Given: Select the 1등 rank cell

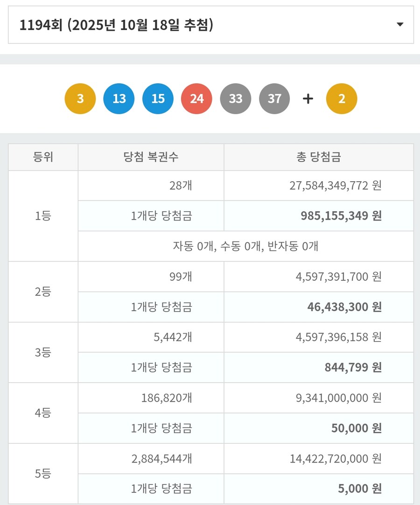Looking at the screenshot, I should pyautogui.click(x=43, y=216).
